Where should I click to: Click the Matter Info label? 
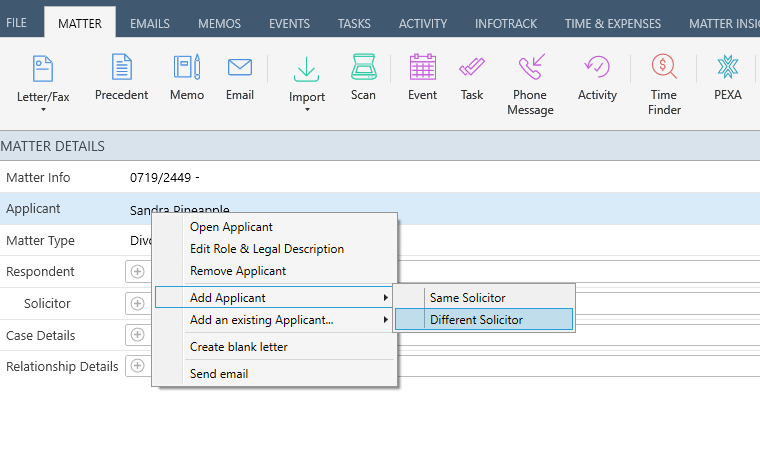(38, 177)
